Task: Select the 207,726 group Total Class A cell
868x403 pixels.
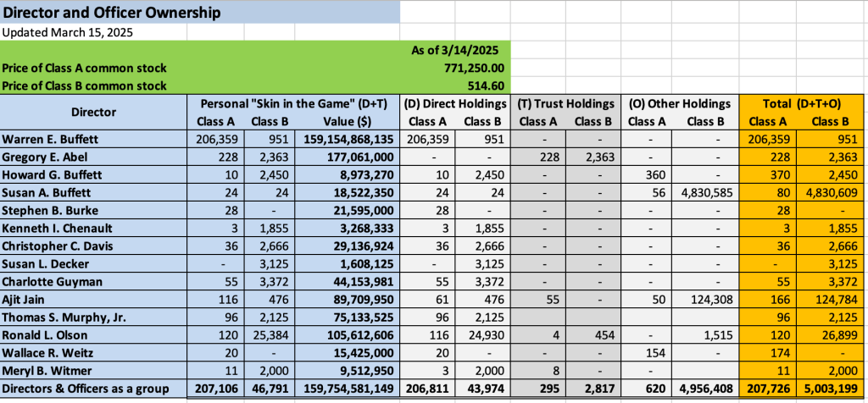Action: tap(770, 388)
